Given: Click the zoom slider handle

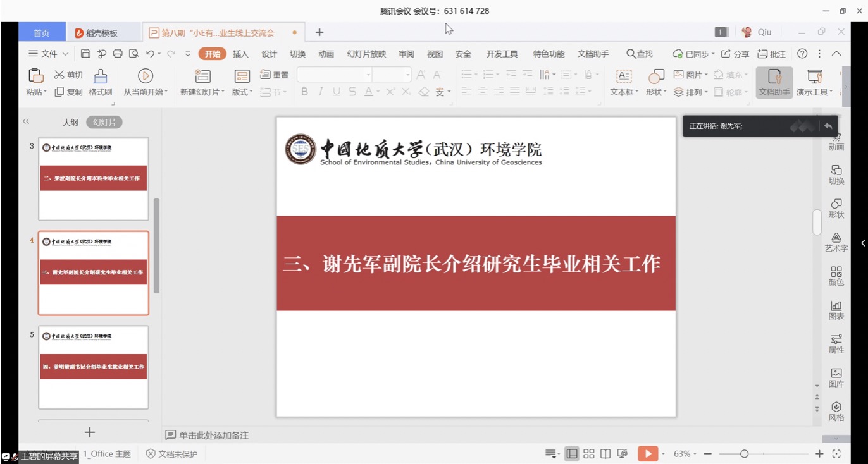Looking at the screenshot, I should (744, 454).
